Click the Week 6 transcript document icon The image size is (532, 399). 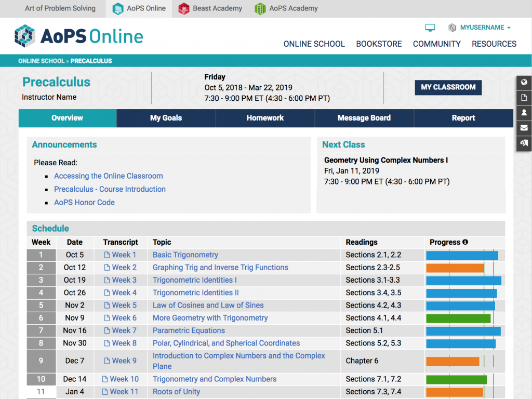(107, 318)
